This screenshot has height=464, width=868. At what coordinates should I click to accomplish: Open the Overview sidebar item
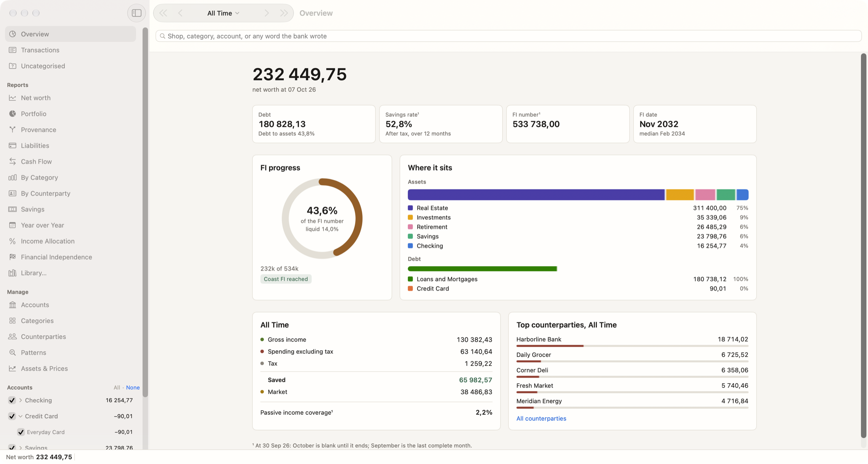[71, 34]
